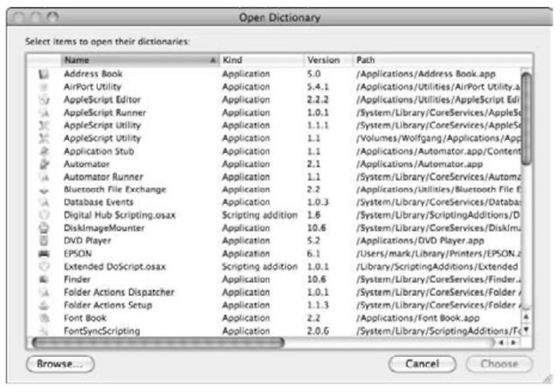Image resolution: width=560 pixels, height=392 pixels.
Task: Click the Folder Actions Setup icon
Action: click(x=44, y=304)
